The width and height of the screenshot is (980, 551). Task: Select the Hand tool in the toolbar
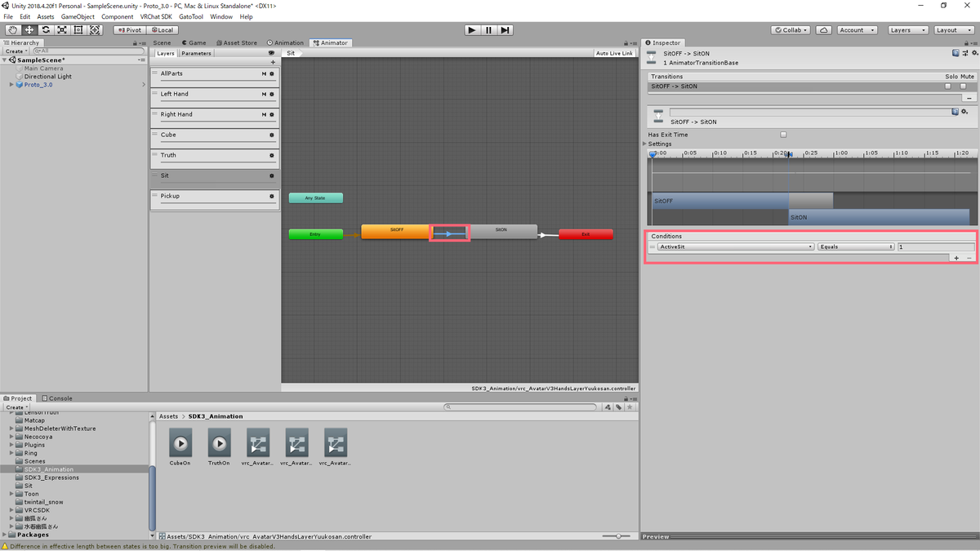tap(12, 29)
